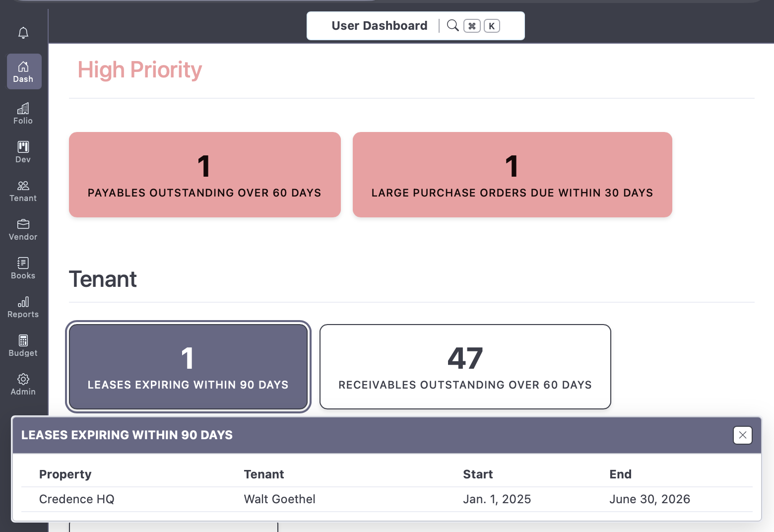Click the search magnifier icon
Image resolution: width=774 pixels, height=532 pixels.
pos(452,25)
